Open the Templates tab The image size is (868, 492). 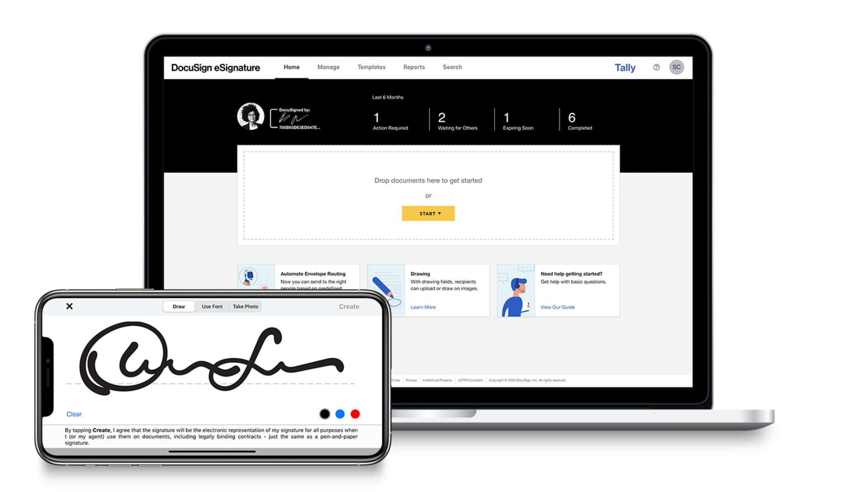pyautogui.click(x=369, y=67)
